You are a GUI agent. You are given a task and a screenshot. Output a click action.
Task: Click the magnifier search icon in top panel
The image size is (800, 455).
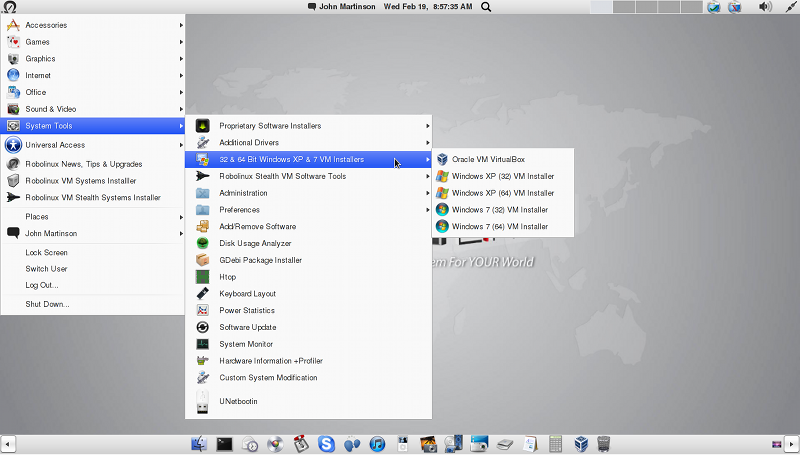tap(486, 7)
